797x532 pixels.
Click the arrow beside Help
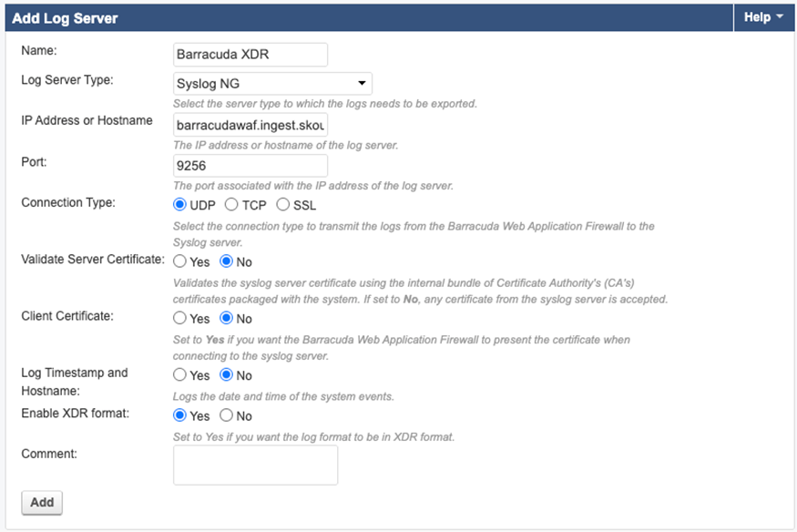click(781, 17)
